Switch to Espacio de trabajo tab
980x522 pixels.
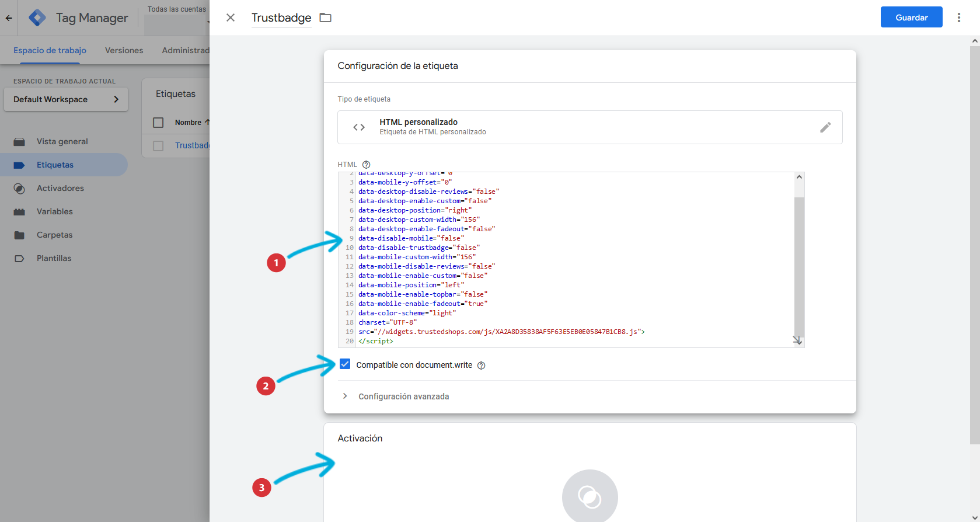pyautogui.click(x=50, y=50)
